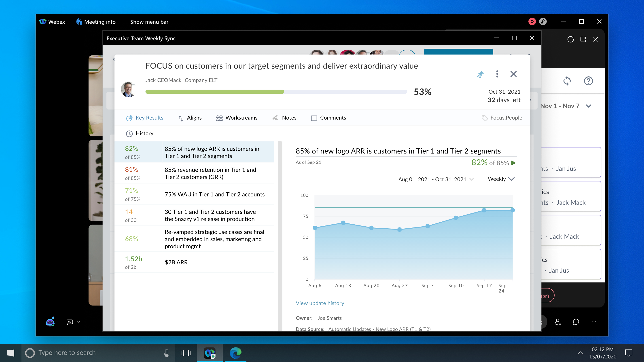This screenshot has width=644, height=362.
Task: Open the participants panel icon
Action: [x=558, y=322]
